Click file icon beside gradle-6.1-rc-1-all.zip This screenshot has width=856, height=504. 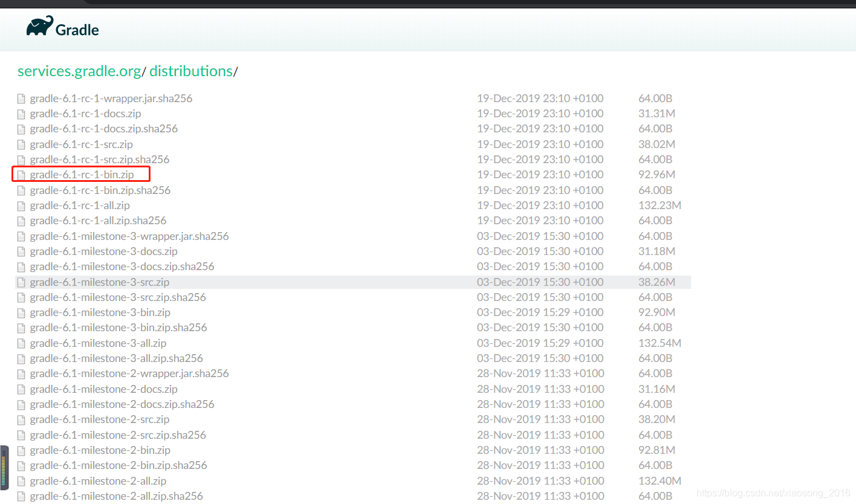[21, 205]
